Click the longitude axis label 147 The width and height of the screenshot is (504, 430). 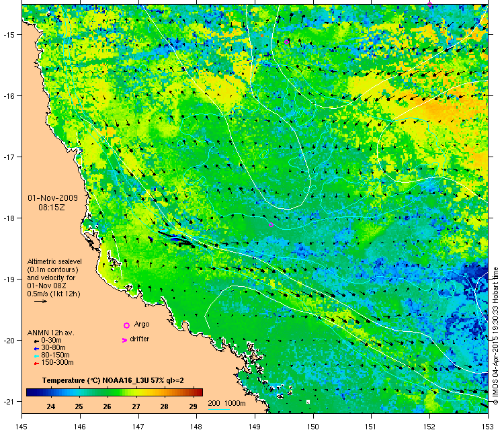138,427
